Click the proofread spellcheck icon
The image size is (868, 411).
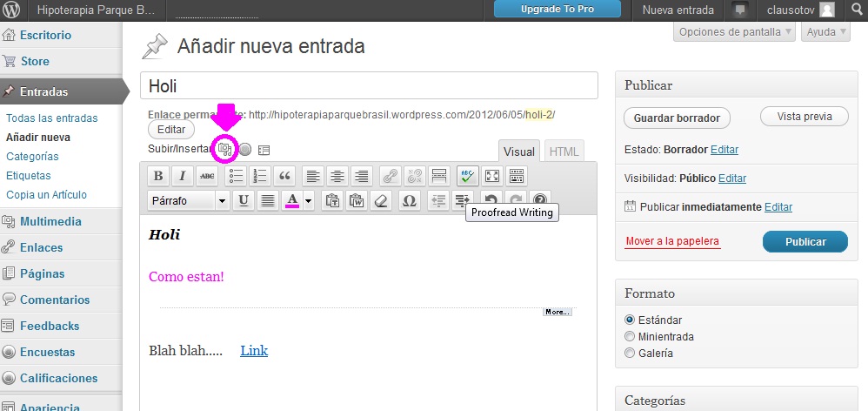click(x=468, y=176)
